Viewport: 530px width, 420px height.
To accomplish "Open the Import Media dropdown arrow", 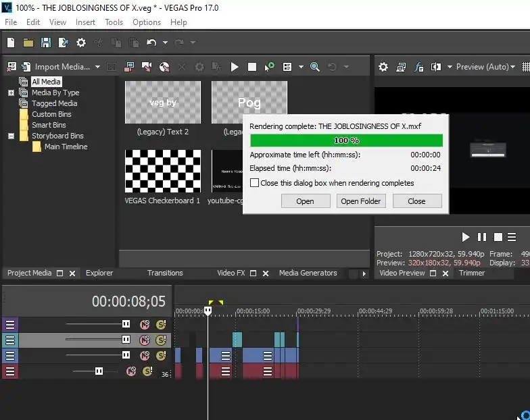I will point(97,67).
